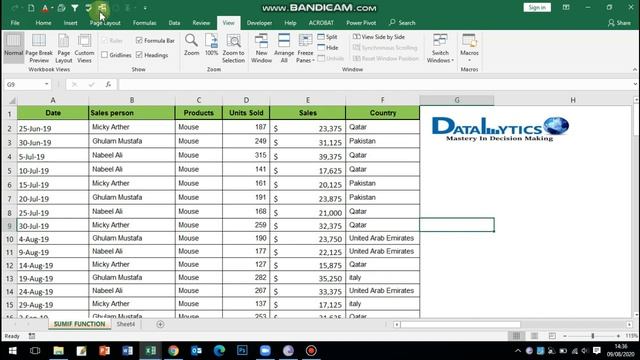The image size is (640, 360).
Task: Open Word from the taskbar
Action: coord(127,351)
